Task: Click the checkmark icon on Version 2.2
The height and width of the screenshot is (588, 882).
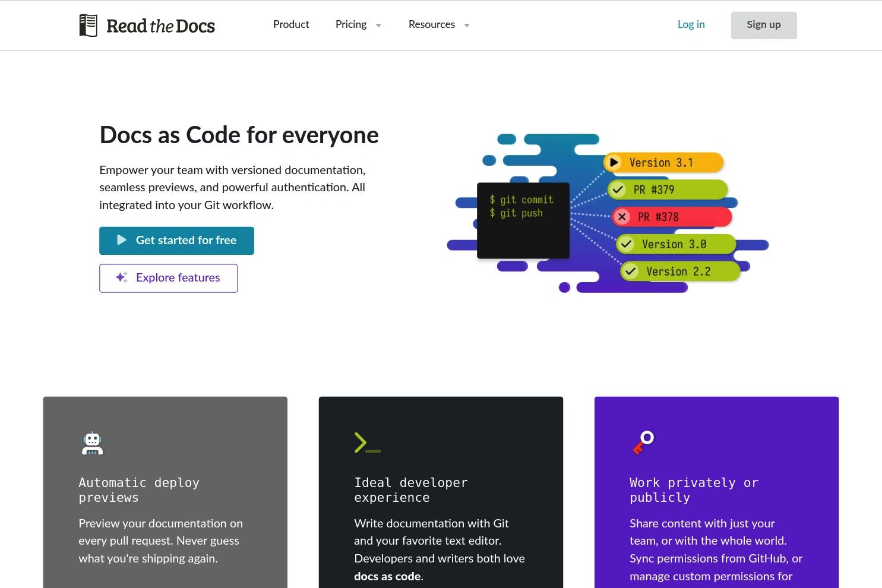Action: 631,271
